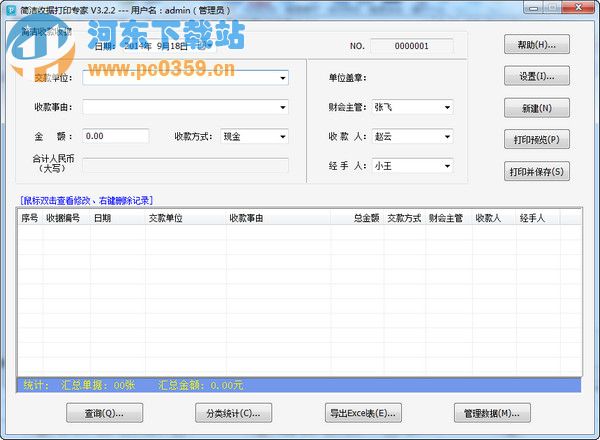Click the 汇总单据 summary in status bar
This screenshot has width=600, height=440.
(x=98, y=385)
